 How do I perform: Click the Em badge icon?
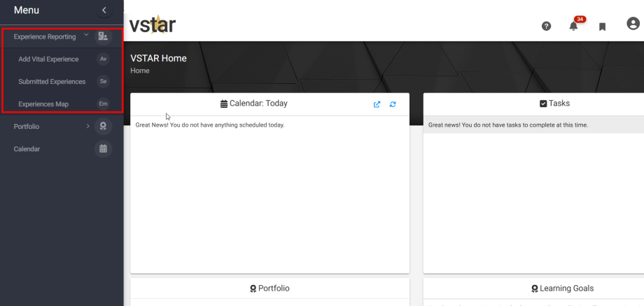pos(103,104)
